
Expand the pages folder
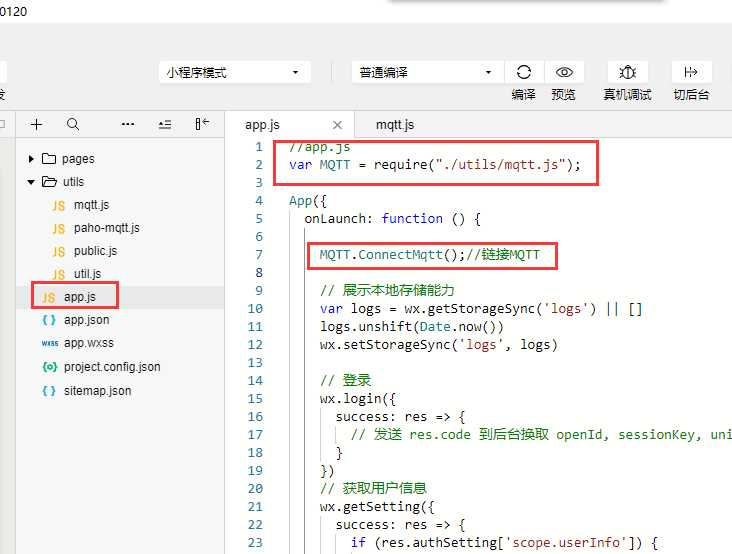(x=31, y=159)
